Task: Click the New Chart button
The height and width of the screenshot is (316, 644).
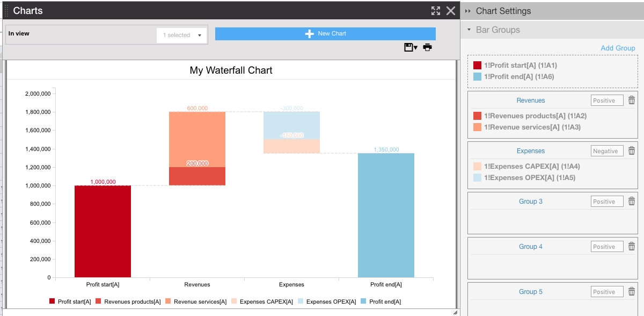Action: pos(325,34)
